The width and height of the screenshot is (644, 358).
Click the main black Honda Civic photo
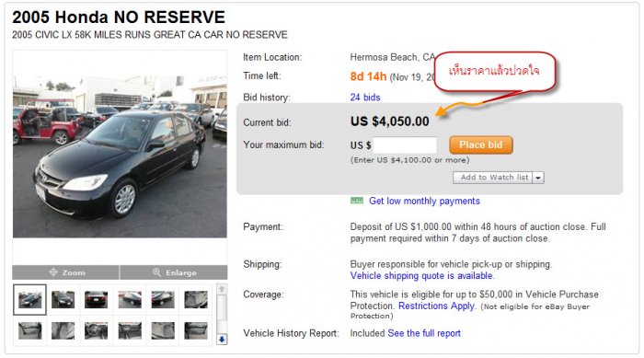pos(120,156)
